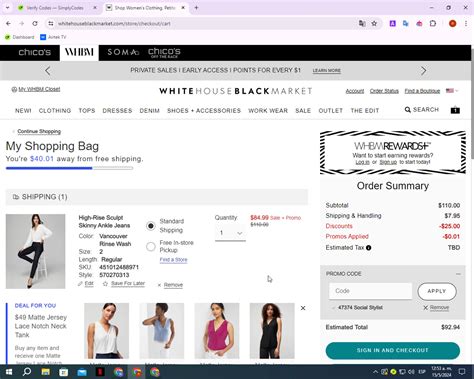Screen dimensions: 474x379
Task: Open browser profile avatar
Action: click(452, 24)
